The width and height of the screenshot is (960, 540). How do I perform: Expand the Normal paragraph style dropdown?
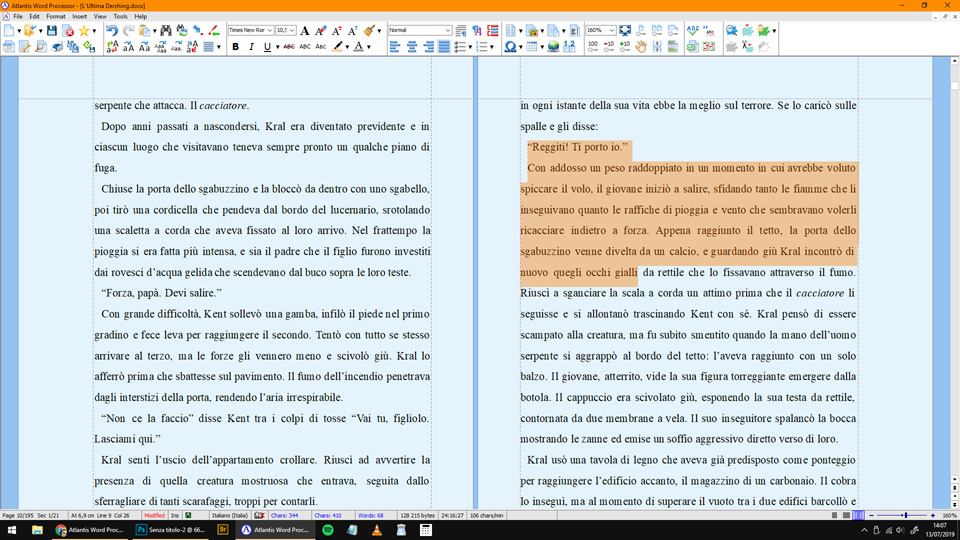point(420,31)
